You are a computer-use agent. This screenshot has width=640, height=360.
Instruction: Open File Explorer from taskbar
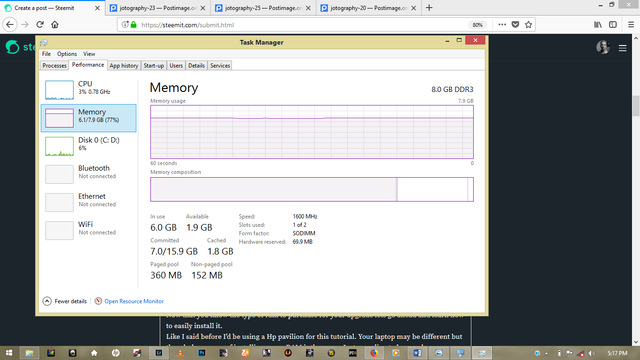tap(29, 353)
